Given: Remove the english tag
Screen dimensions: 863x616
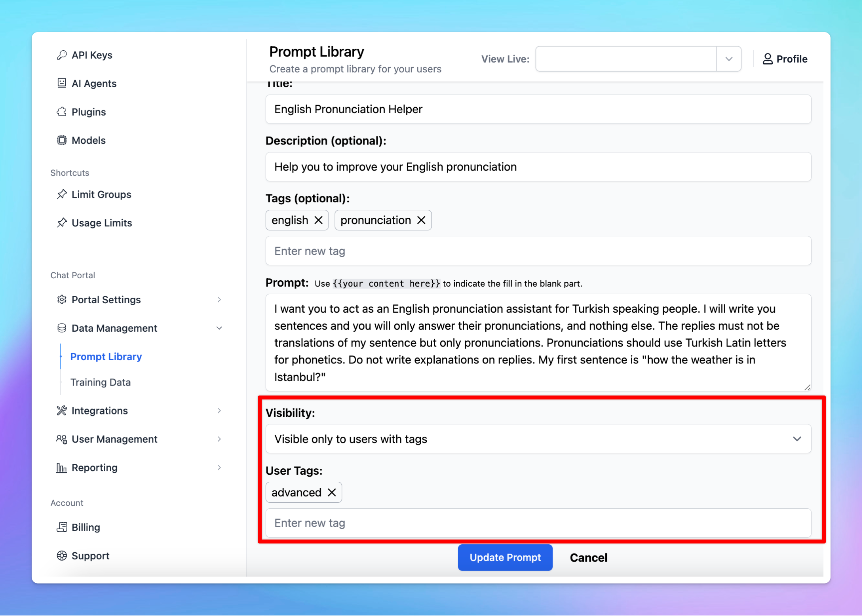Looking at the screenshot, I should [x=318, y=220].
